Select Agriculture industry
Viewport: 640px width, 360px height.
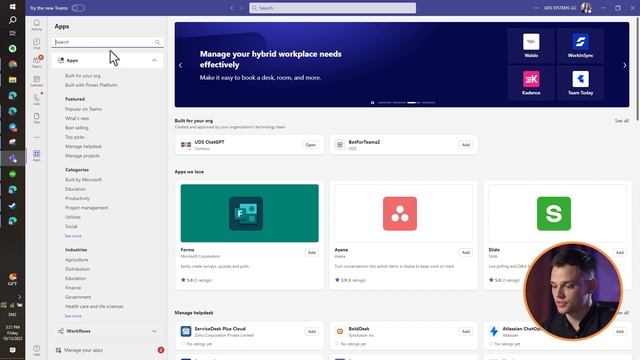click(x=76, y=260)
